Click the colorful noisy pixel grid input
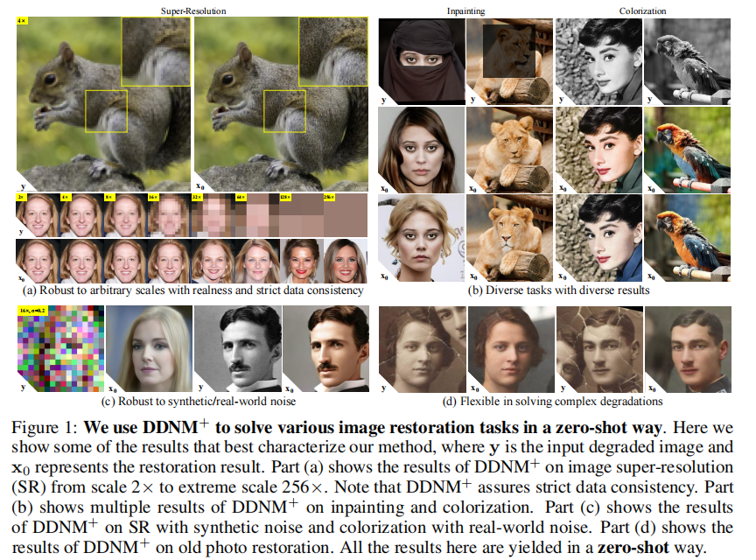 tap(60, 349)
